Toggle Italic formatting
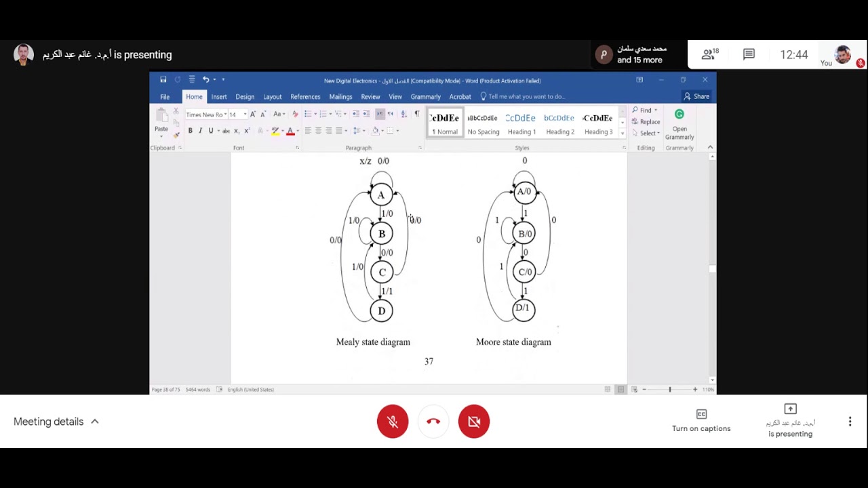This screenshot has width=868, height=488. tap(200, 131)
